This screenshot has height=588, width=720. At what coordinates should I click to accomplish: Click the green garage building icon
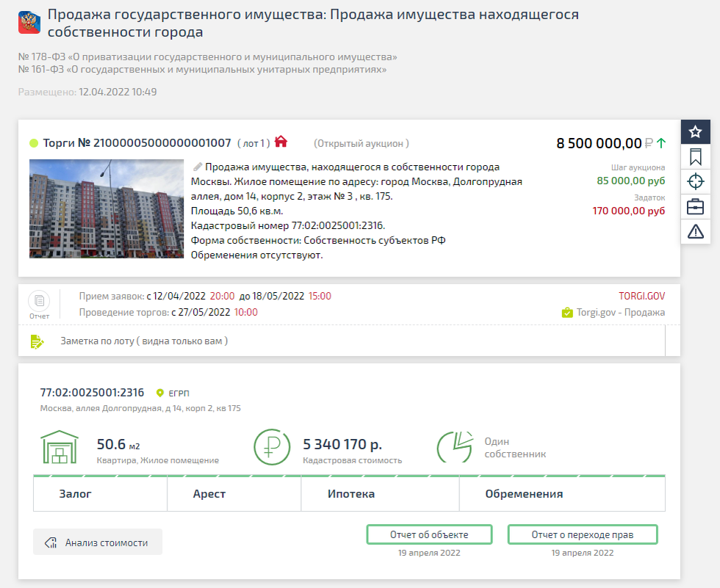point(60,447)
